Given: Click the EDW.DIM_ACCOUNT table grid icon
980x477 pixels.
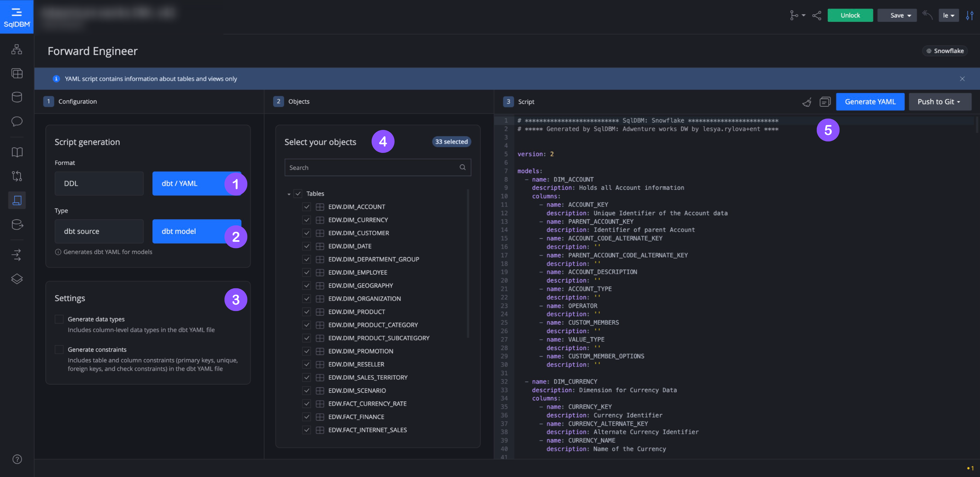Looking at the screenshot, I should tap(320, 207).
